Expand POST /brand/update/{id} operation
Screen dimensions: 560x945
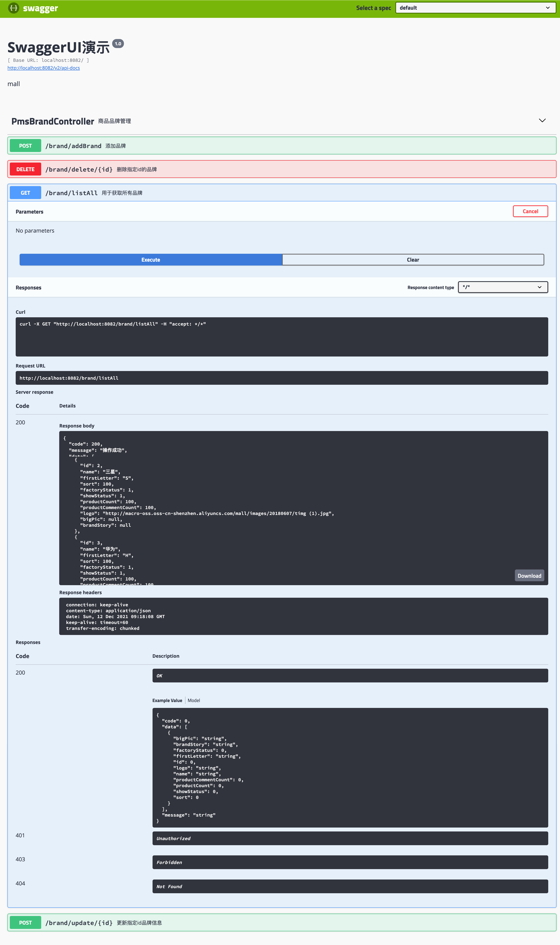282,922
